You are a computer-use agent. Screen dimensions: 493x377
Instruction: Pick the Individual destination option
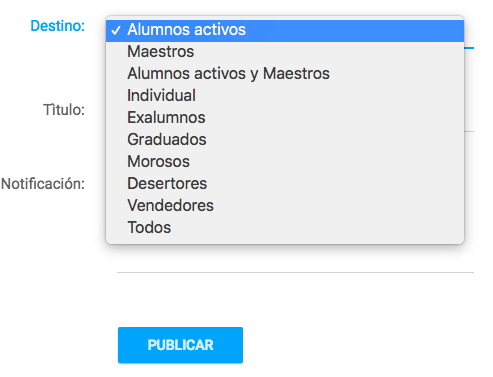pos(285,96)
